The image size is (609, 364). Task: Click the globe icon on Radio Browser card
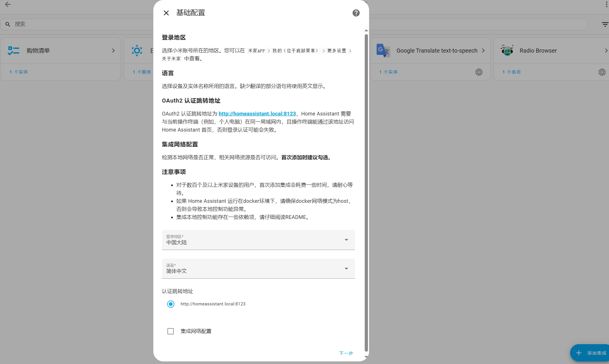point(602,72)
